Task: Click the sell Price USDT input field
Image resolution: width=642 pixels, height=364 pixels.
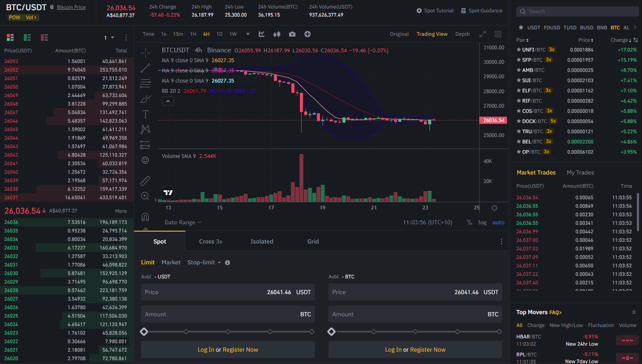Action: pyautogui.click(x=415, y=292)
